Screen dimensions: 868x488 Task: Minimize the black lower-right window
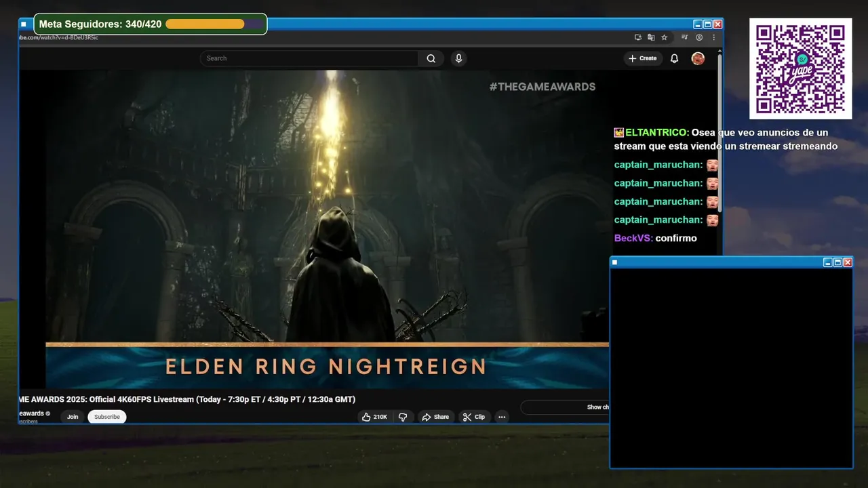[828, 262]
